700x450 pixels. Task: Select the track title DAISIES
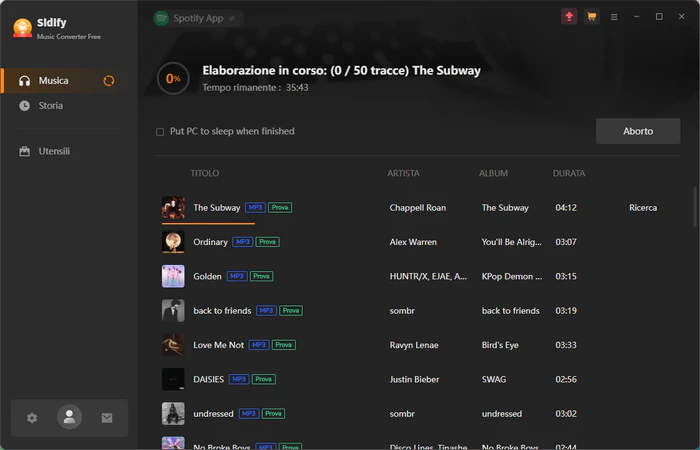point(208,379)
